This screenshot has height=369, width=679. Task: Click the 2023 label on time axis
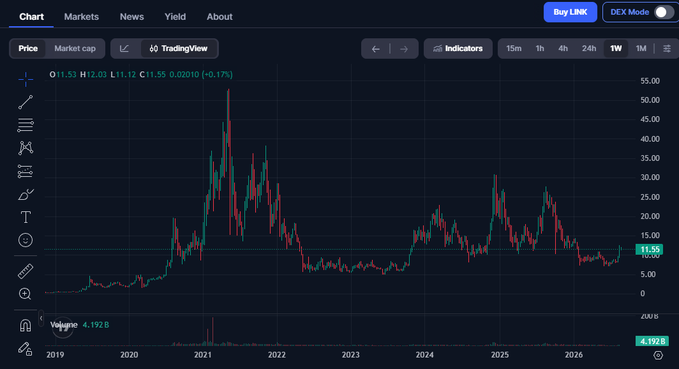(x=350, y=355)
